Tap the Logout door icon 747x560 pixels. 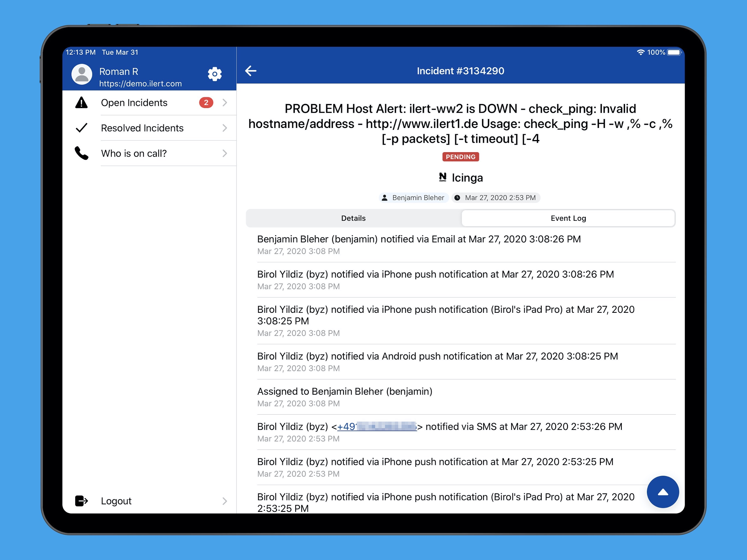(81, 501)
